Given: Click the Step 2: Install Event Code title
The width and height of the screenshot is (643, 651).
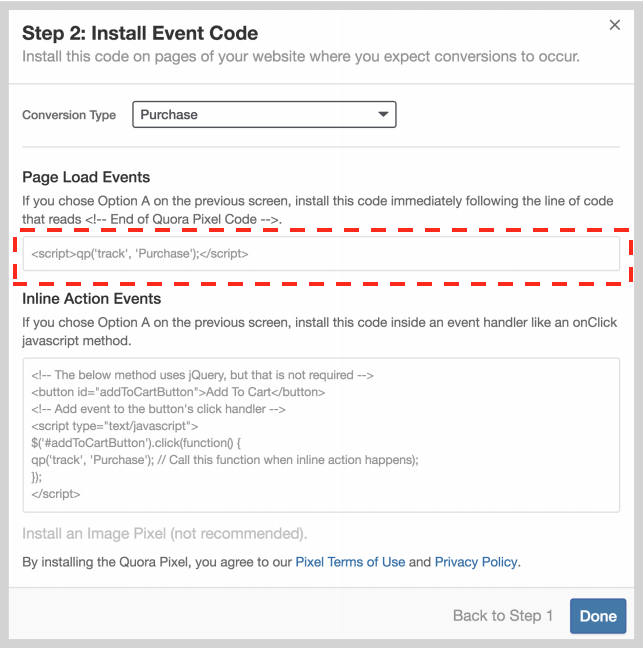Looking at the screenshot, I should (140, 33).
